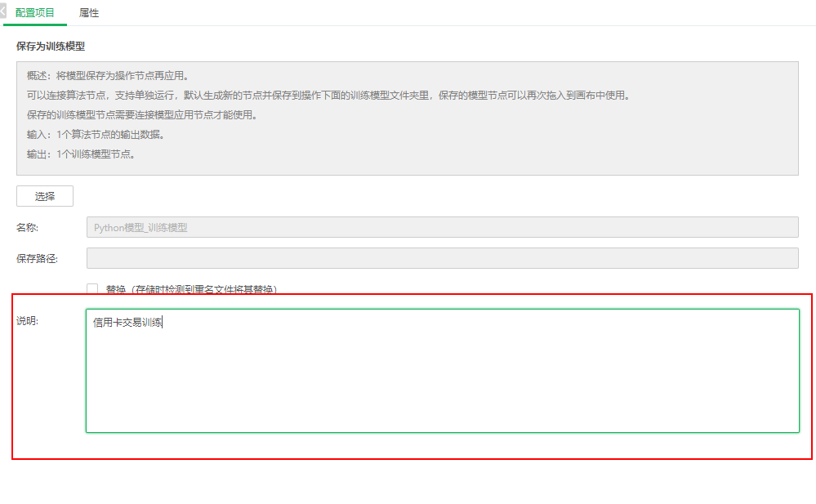Enable the 替换 checkbox for overwriting duplicates

tap(91, 288)
